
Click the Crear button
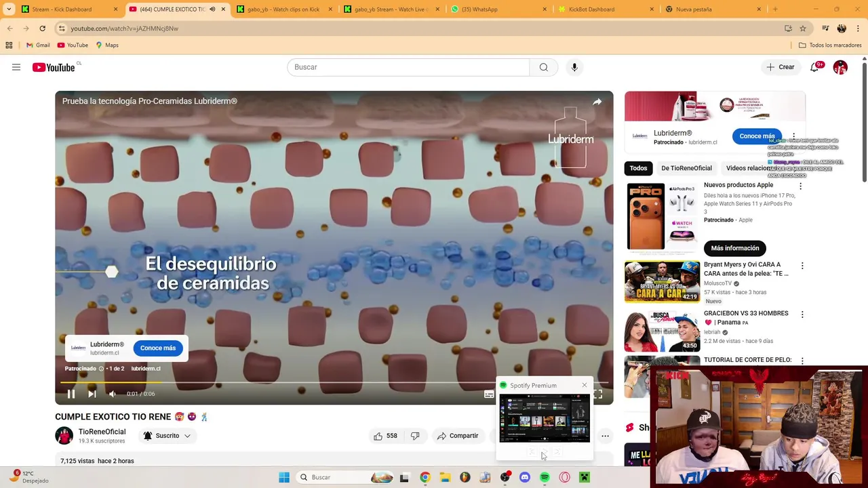[x=780, y=67]
